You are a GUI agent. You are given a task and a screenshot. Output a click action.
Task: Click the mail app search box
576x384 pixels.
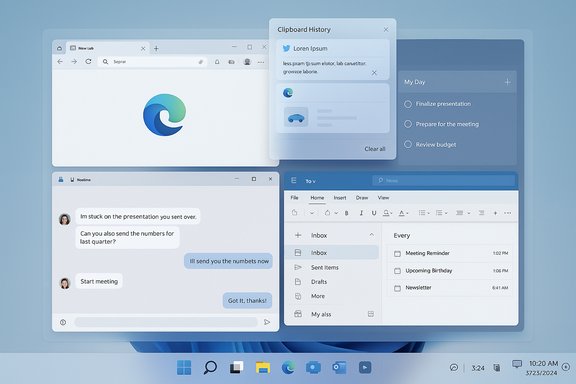click(444, 180)
